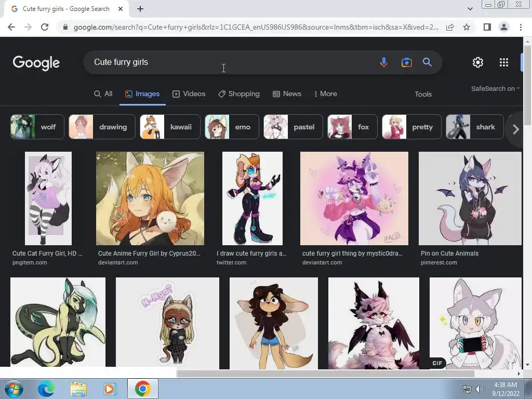Click the horizontal scrollbar at bottom
This screenshot has width=532, height=399.
(x=325, y=374)
